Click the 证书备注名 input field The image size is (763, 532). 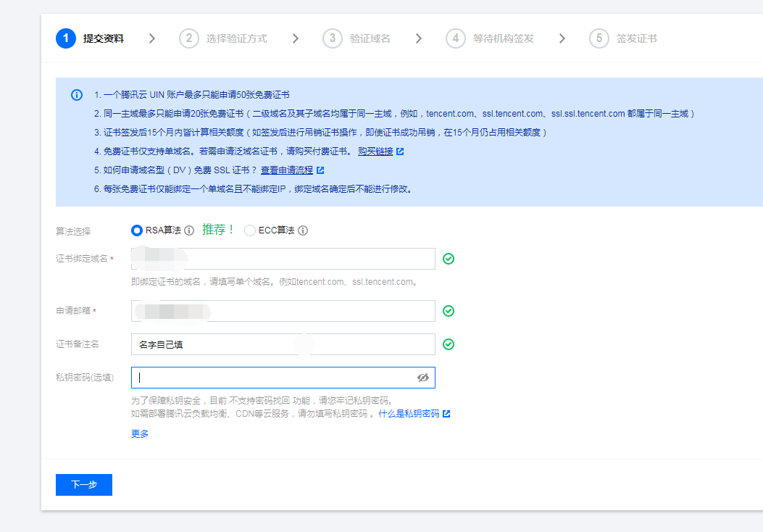pos(283,344)
